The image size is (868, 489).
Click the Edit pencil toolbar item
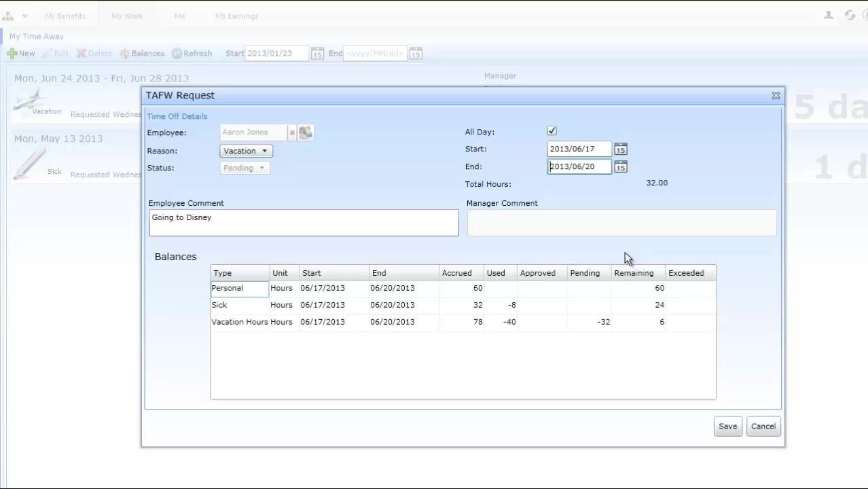point(55,53)
